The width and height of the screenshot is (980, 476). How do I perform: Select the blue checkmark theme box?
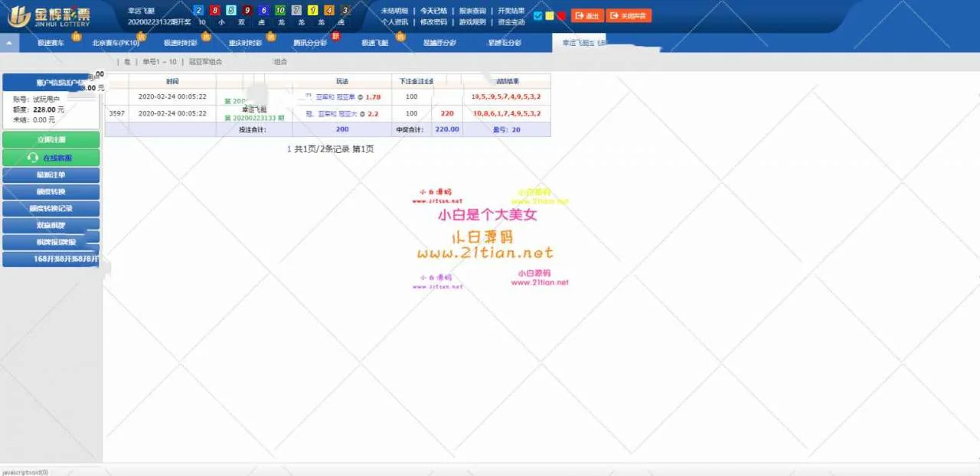click(x=537, y=16)
